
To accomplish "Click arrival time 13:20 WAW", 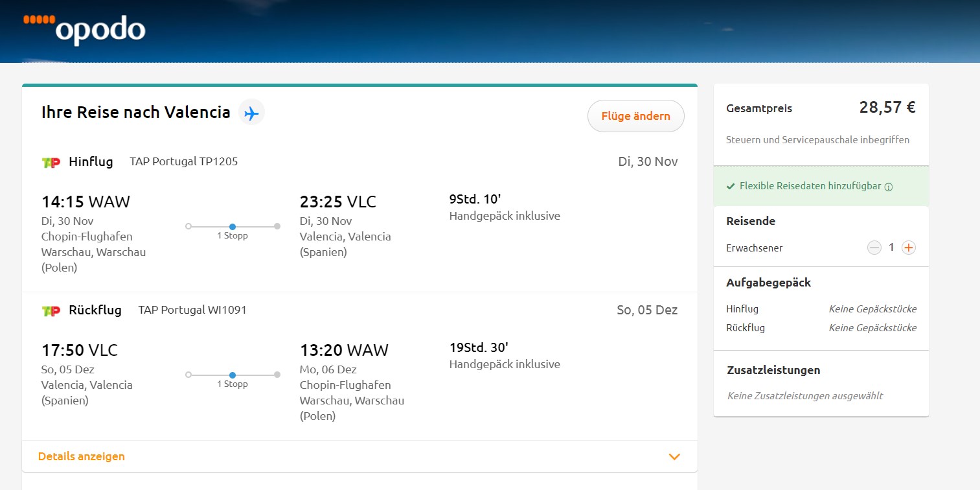I will [x=344, y=350].
